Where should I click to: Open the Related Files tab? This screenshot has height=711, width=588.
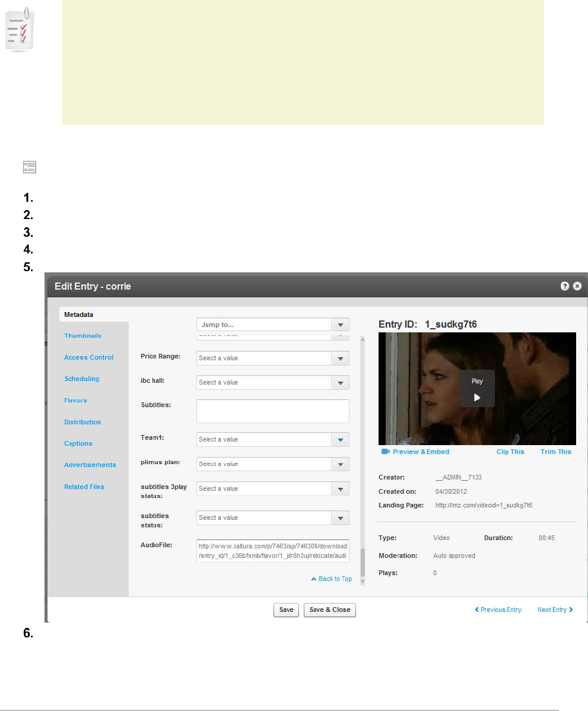tap(84, 487)
